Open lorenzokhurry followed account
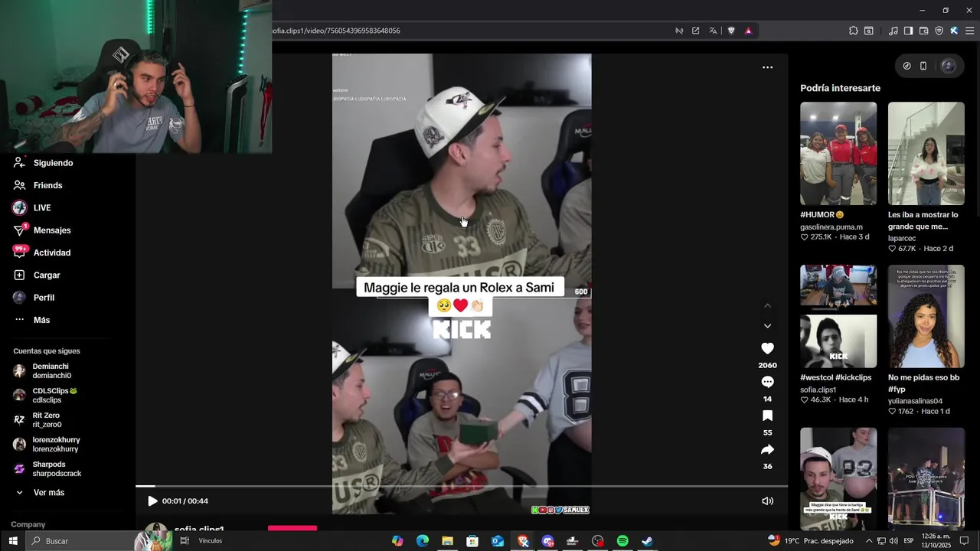This screenshot has width=980, height=551. tap(56, 445)
